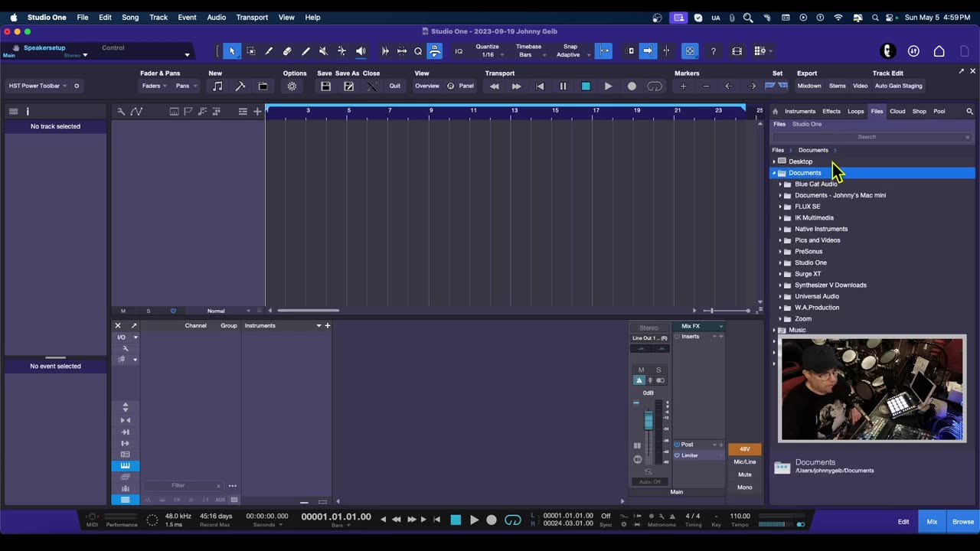Image resolution: width=980 pixels, height=551 pixels.
Task: Click the Mixdown export button
Action: click(808, 86)
